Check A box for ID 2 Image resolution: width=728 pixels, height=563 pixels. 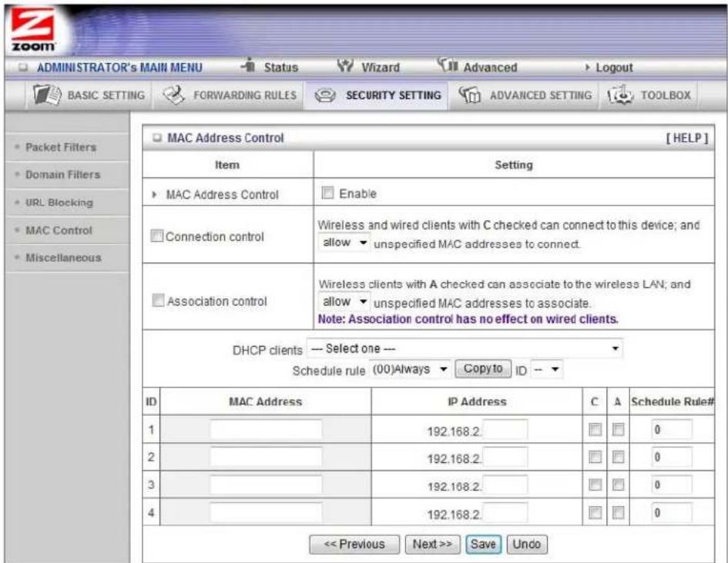[618, 457]
